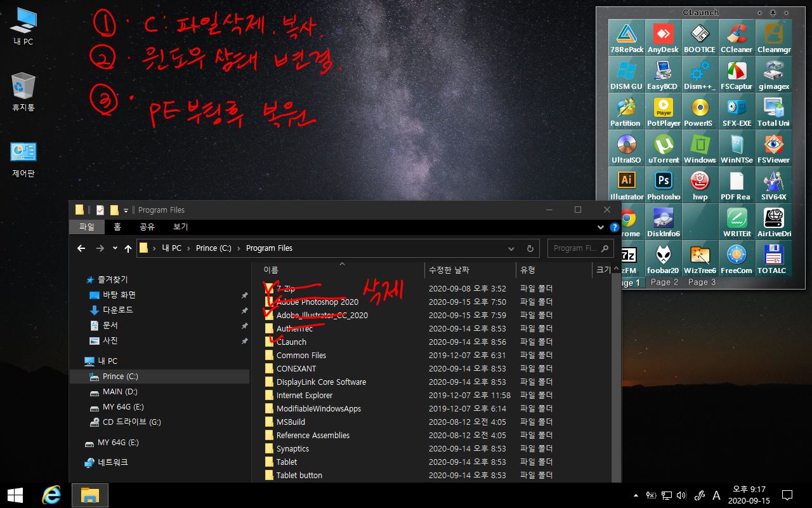Open EasyBCD from the launcher
The image size is (812, 508).
664,74
